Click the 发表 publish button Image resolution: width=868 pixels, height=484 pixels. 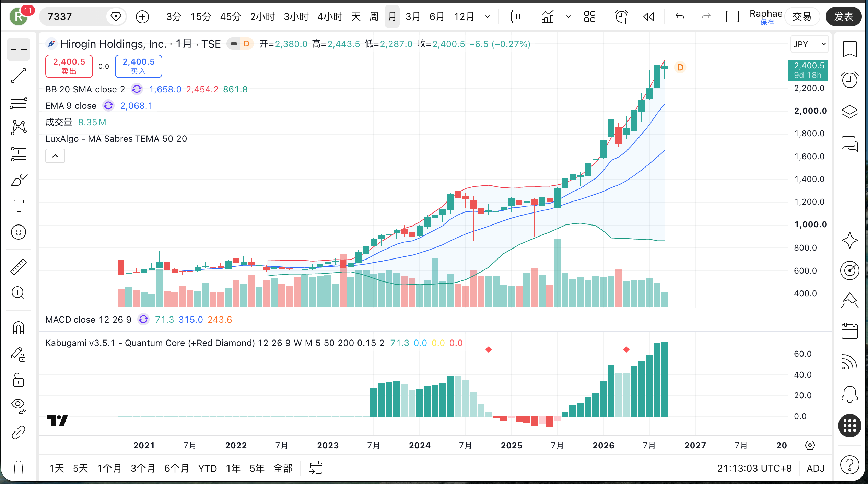tap(843, 16)
